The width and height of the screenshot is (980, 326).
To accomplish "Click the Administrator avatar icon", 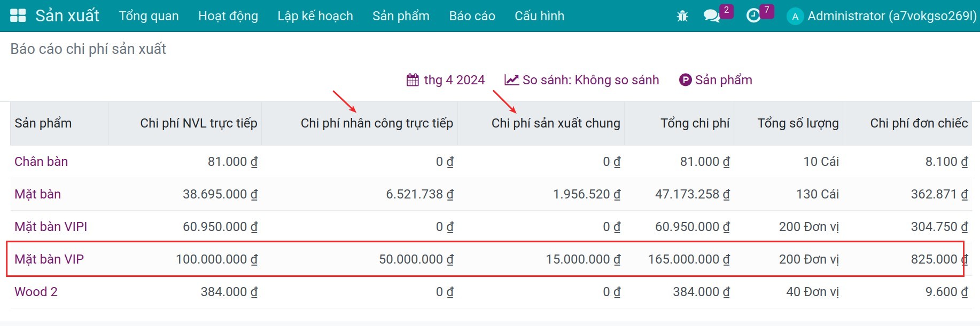I will pyautogui.click(x=795, y=16).
